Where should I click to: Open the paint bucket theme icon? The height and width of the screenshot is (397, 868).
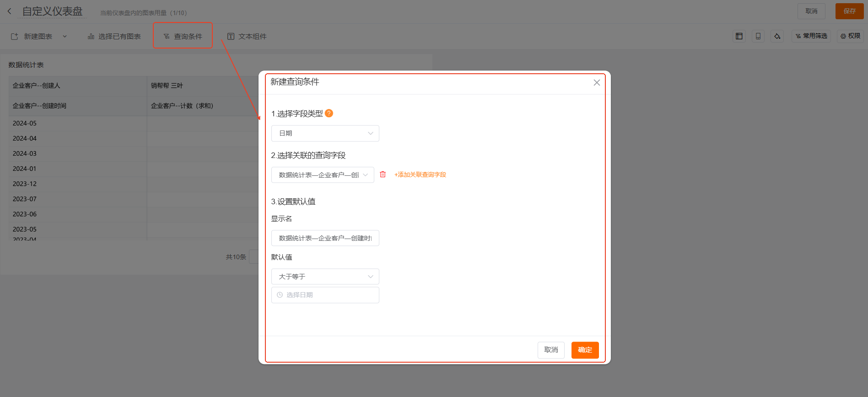(x=777, y=36)
